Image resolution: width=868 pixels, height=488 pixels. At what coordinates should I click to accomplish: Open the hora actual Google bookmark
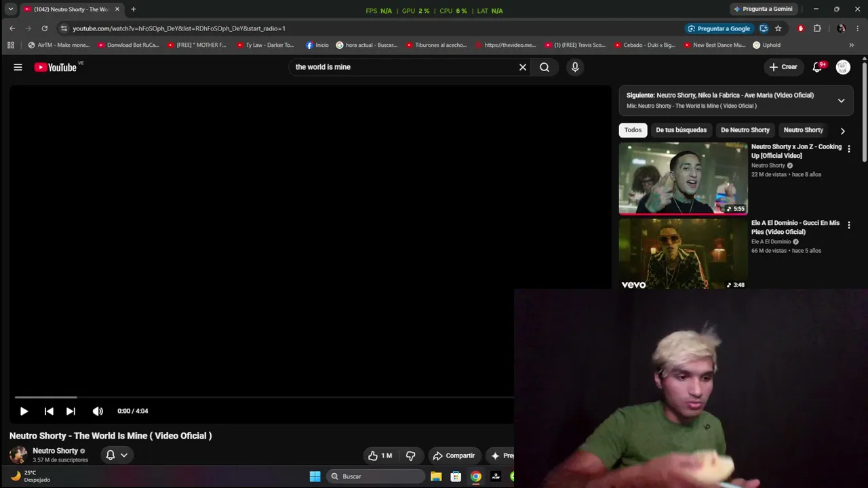[x=367, y=45]
